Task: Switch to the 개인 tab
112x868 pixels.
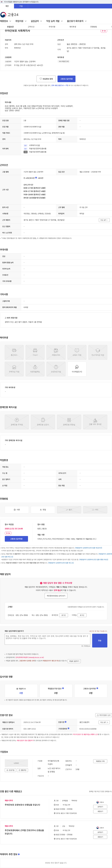Action: (7, 6)
